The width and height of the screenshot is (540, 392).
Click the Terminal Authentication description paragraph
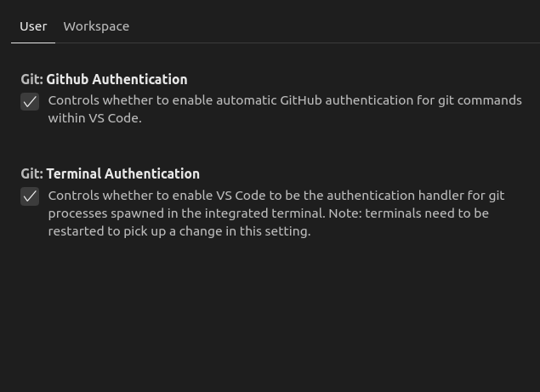coord(276,213)
